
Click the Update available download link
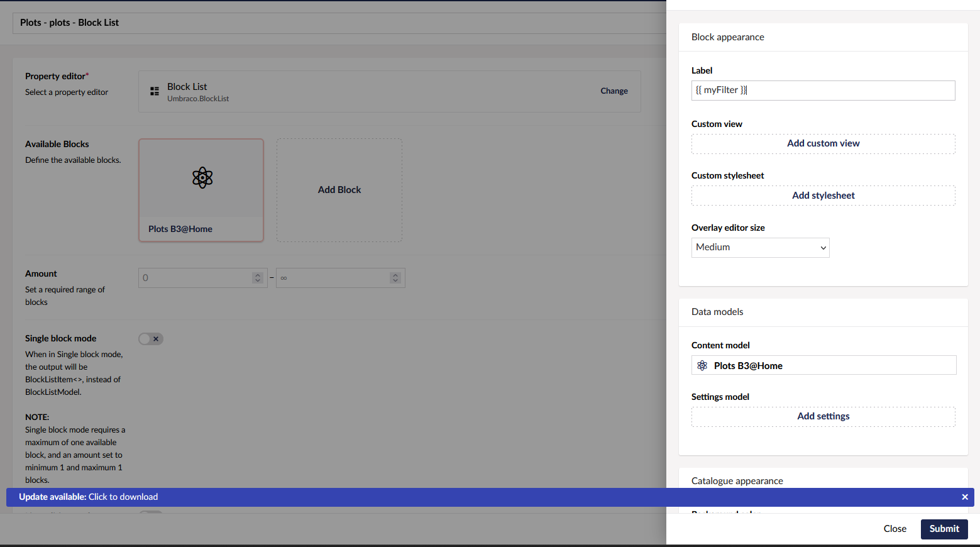pyautogui.click(x=123, y=497)
